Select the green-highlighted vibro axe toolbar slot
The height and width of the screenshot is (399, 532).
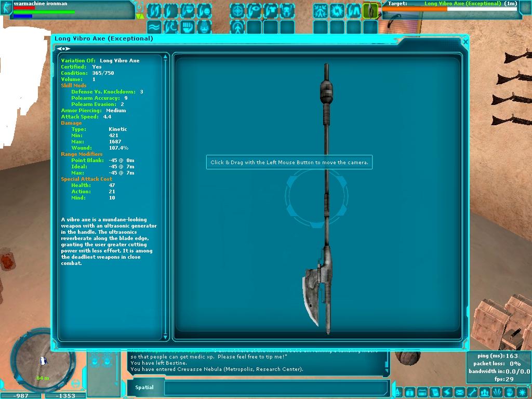(370, 11)
